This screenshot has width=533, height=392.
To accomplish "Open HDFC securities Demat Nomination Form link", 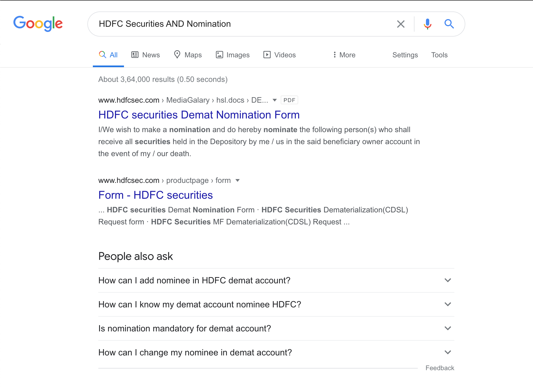I will pos(199,115).
